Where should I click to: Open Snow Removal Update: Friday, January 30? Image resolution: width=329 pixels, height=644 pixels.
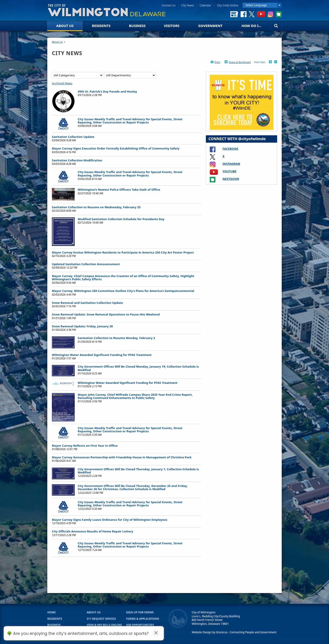tap(82, 326)
